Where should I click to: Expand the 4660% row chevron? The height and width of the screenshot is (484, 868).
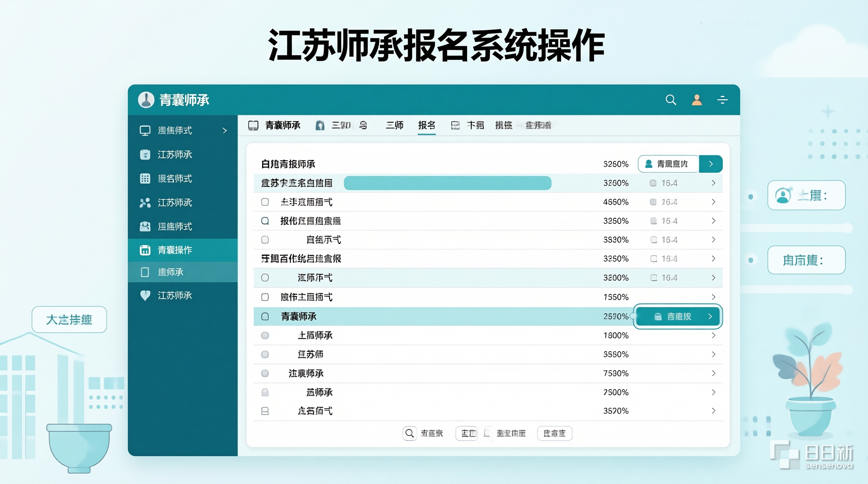pyautogui.click(x=713, y=202)
